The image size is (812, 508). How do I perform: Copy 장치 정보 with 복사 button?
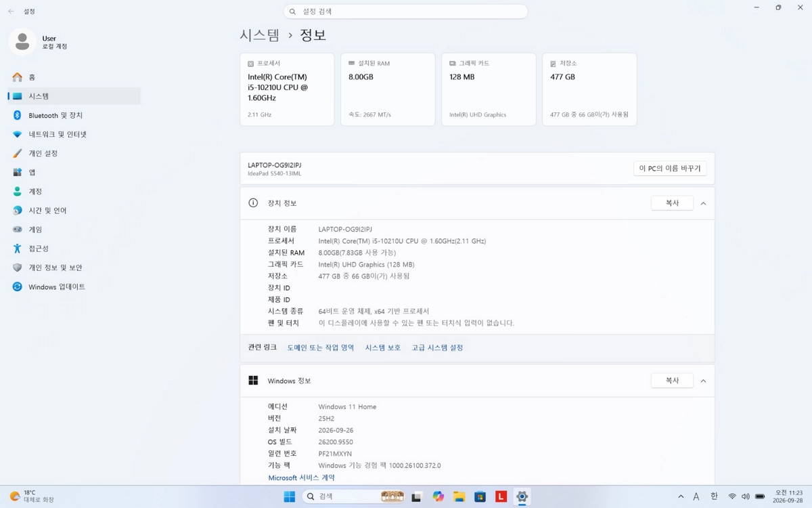[672, 203]
